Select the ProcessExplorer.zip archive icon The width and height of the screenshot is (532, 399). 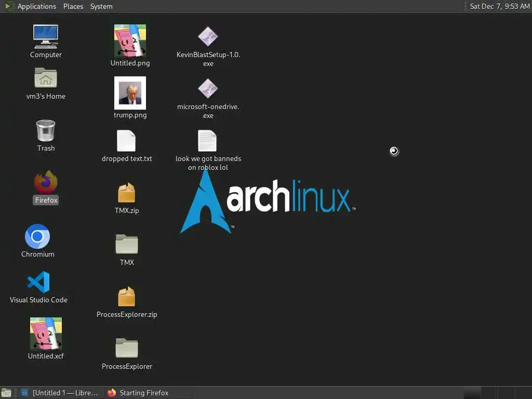click(x=127, y=296)
